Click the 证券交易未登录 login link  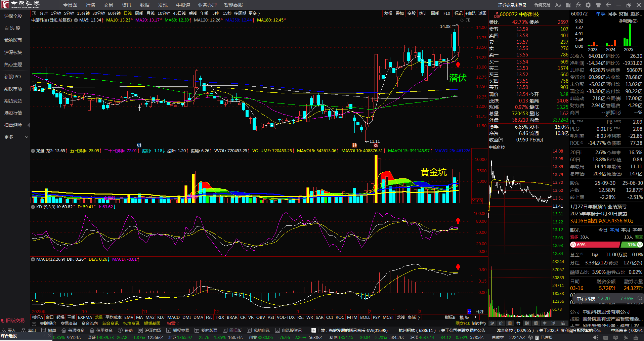point(512,5)
